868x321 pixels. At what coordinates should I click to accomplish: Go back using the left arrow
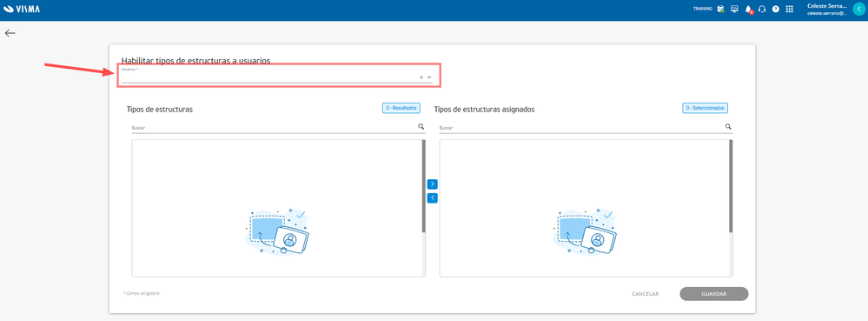pos(10,33)
